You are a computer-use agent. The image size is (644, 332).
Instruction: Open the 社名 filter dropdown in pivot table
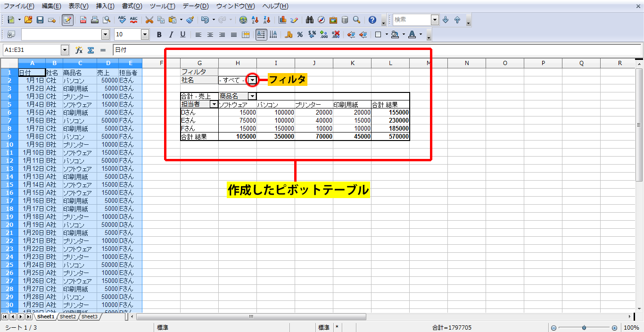(x=253, y=80)
